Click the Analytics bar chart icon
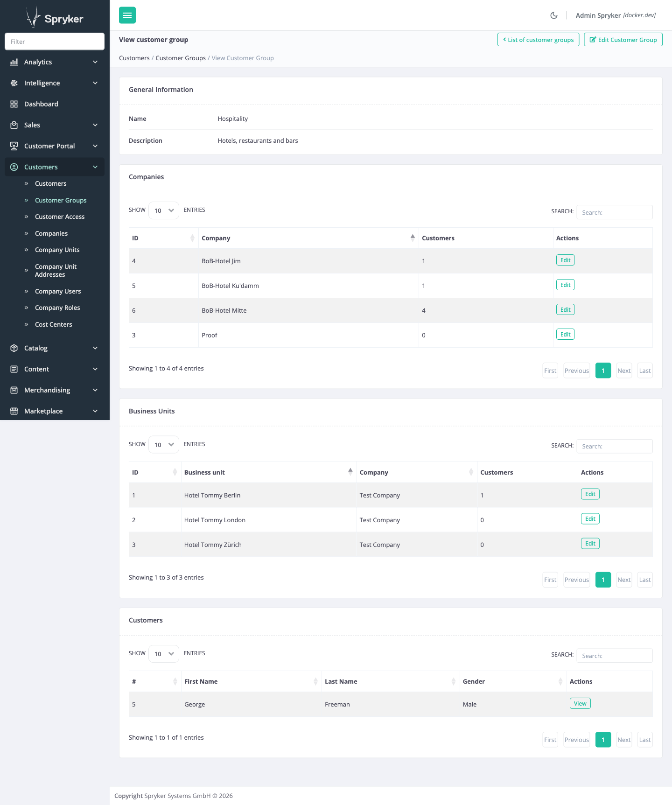 click(14, 62)
